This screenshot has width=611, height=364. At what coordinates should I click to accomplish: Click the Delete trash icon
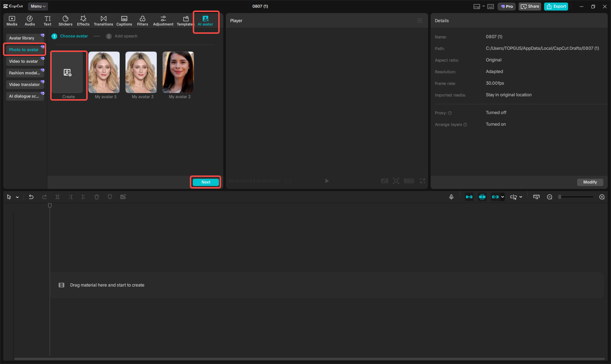97,197
